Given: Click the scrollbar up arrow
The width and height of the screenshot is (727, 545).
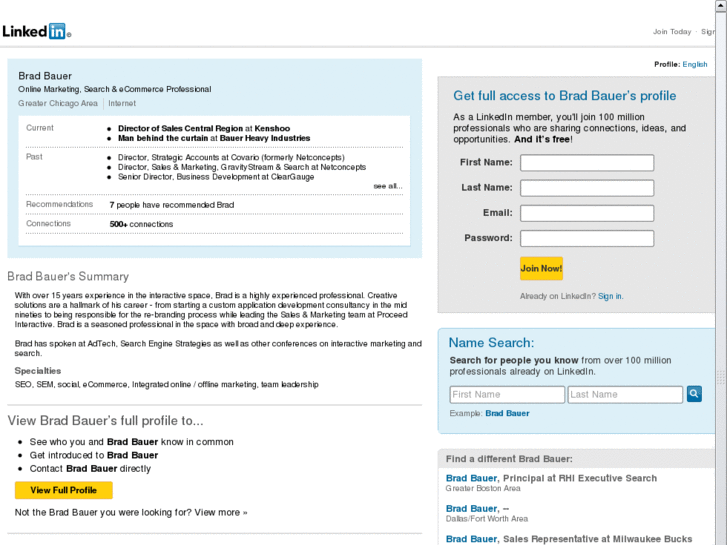Looking at the screenshot, I should [721, 5].
